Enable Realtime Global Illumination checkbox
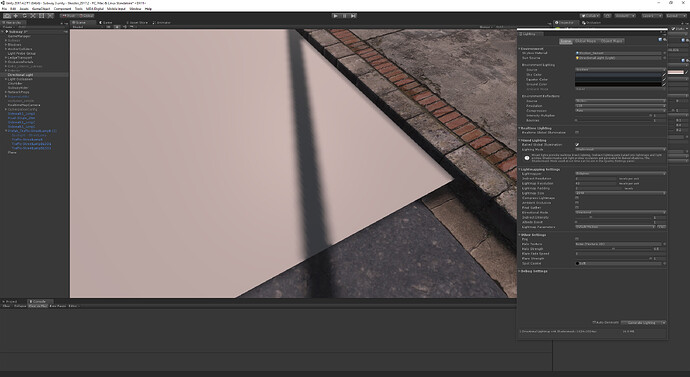Viewport: 690px width, 377px height. click(x=577, y=132)
